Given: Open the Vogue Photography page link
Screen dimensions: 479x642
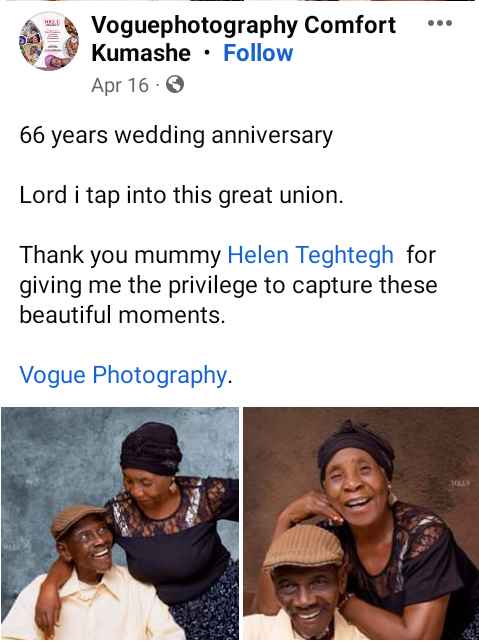Looking at the screenshot, I should [x=123, y=375].
